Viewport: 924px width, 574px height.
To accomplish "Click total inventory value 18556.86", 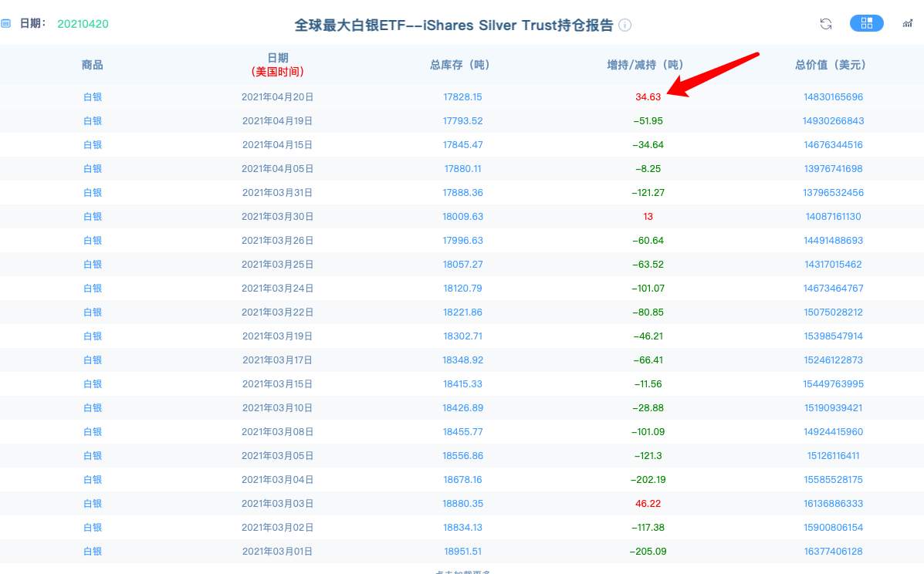I will coord(462,456).
